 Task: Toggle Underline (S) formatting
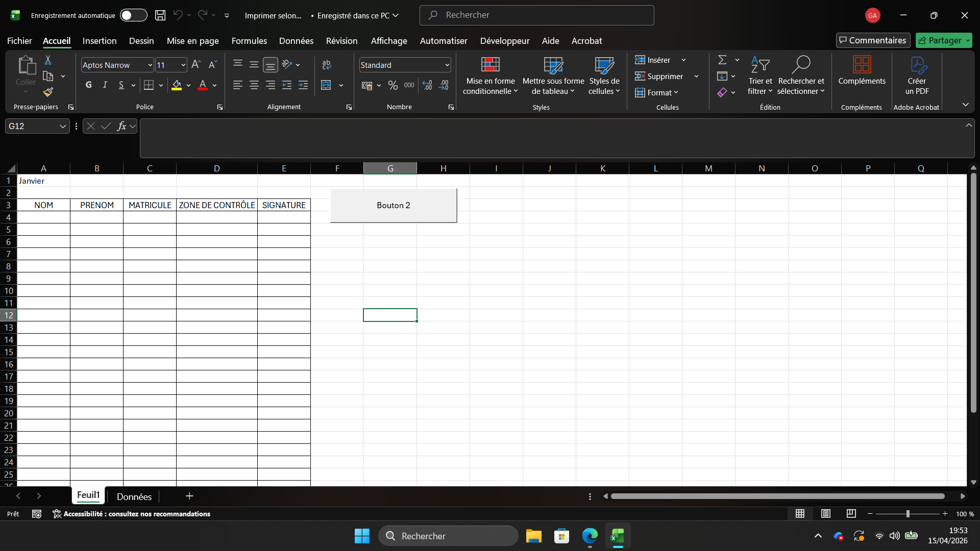[121, 85]
